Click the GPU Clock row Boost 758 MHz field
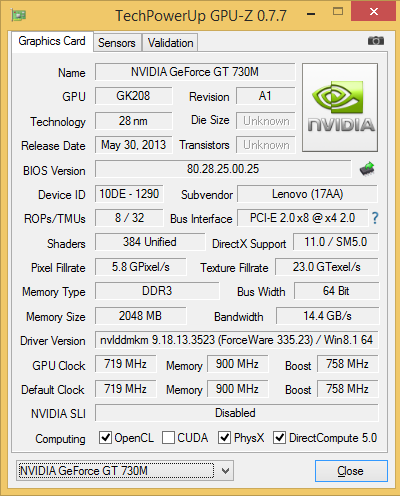 pyautogui.click(x=348, y=364)
